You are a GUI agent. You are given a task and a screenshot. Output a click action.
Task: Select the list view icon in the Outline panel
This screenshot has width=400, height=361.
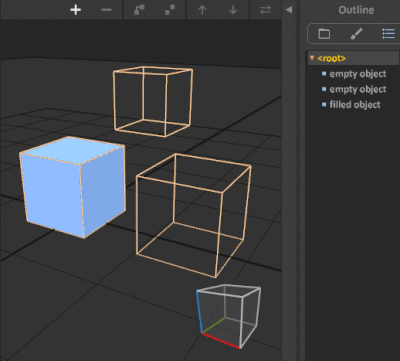coord(388,33)
